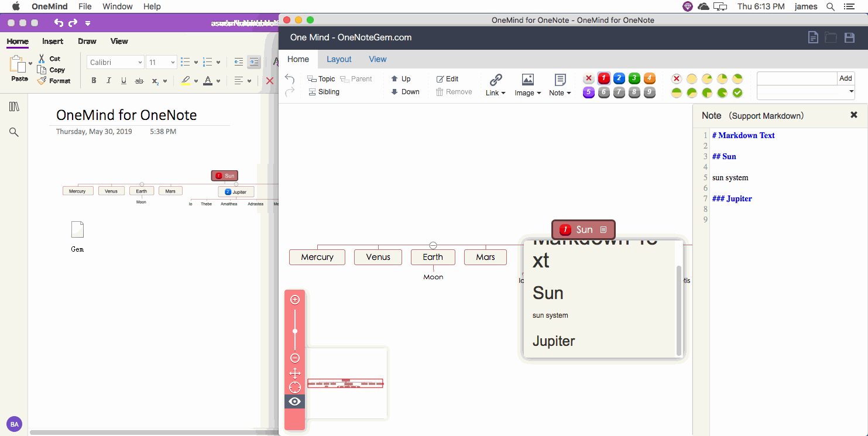Viewport: 868px width, 436px height.
Task: Open the Note dropdown
Action: point(560,85)
